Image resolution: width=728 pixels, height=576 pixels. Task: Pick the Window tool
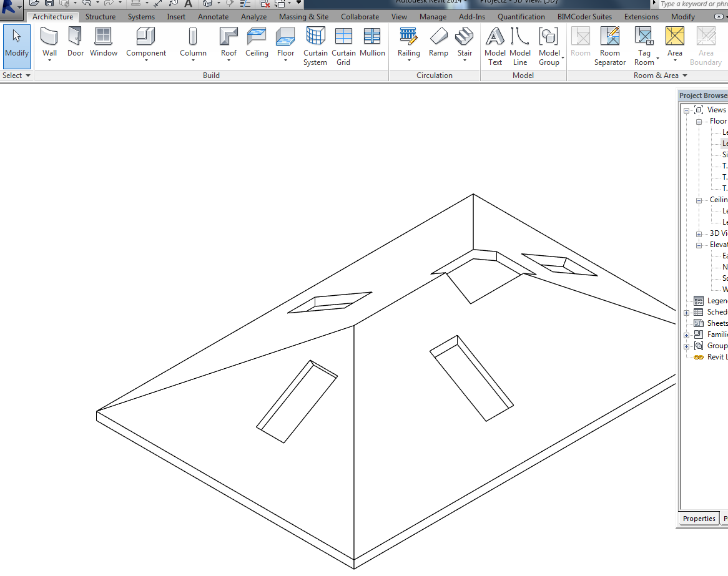click(104, 42)
